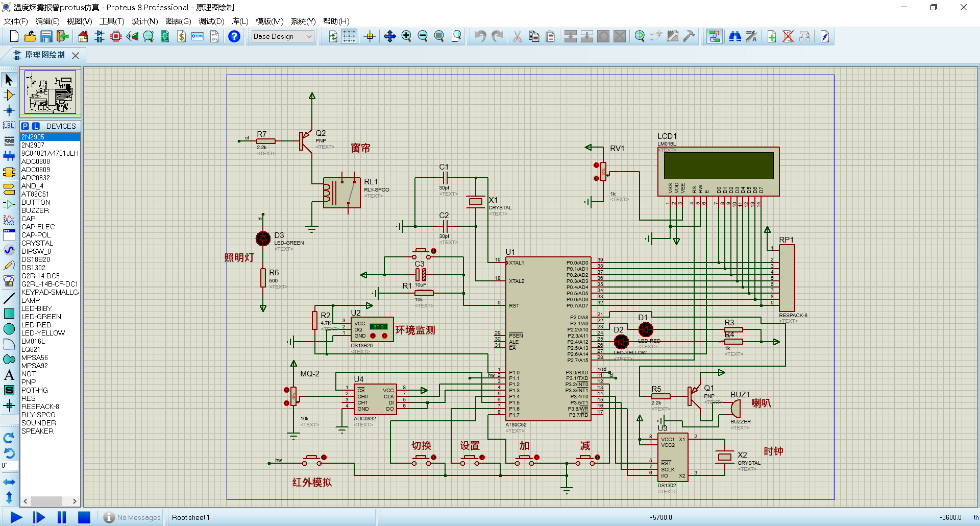Search and tag binoculars icon
The image size is (980, 526).
[735, 36]
